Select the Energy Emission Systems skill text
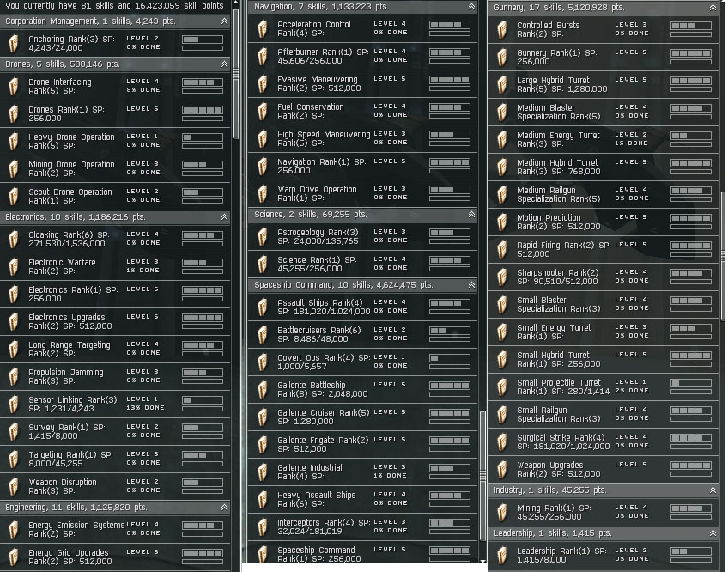This screenshot has height=572, width=728. click(x=76, y=529)
